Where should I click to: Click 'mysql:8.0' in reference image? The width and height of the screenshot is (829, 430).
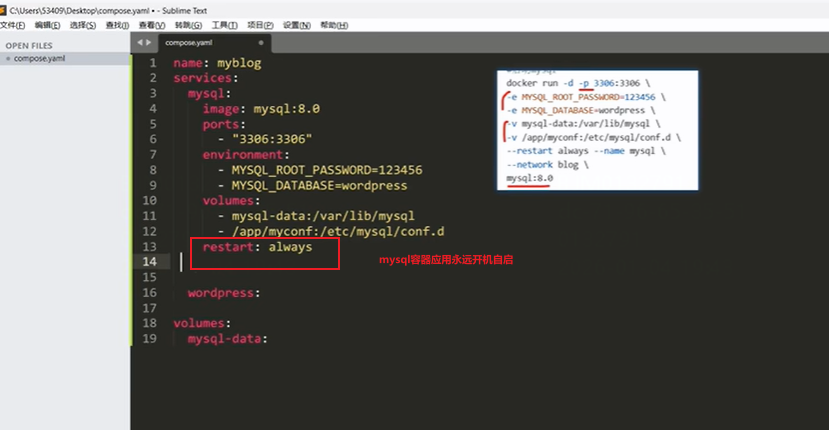(x=530, y=178)
